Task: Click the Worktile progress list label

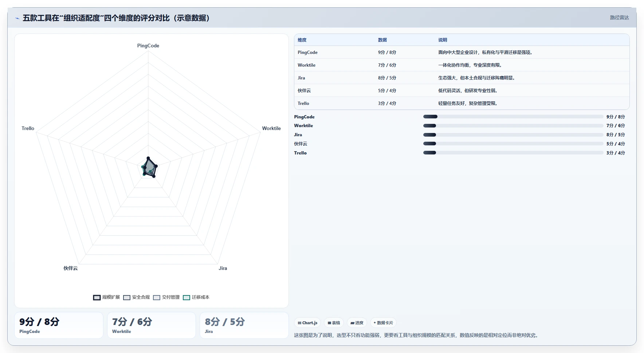Action: click(303, 126)
